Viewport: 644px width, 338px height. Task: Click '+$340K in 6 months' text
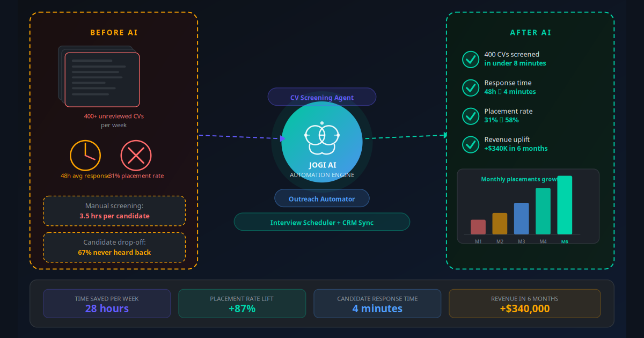point(516,149)
